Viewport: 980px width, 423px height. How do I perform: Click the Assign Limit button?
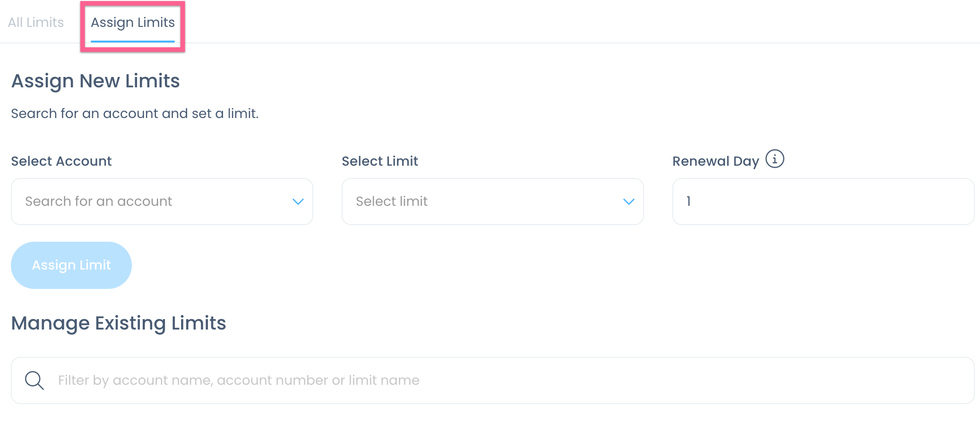(71, 265)
